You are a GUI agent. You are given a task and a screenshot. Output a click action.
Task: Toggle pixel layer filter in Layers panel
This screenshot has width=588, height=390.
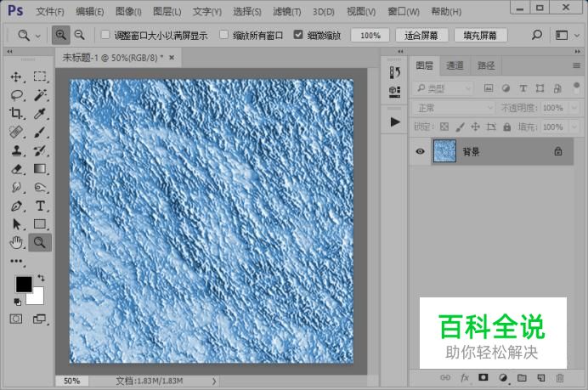click(489, 88)
